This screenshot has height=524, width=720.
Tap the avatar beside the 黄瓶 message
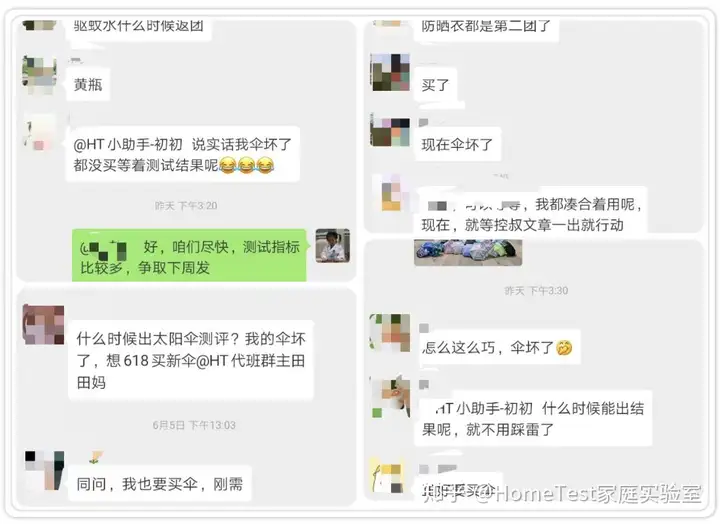point(39,73)
